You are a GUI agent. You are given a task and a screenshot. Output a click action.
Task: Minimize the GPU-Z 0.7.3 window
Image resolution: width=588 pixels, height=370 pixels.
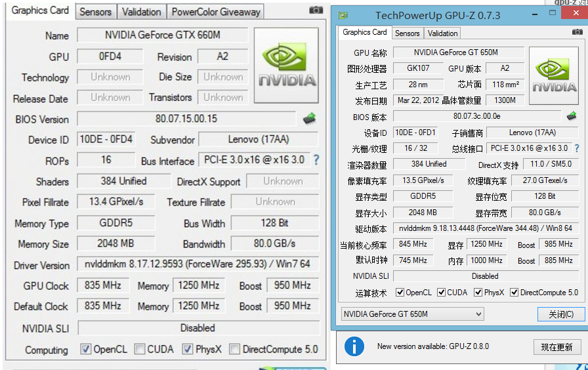coord(535,14)
